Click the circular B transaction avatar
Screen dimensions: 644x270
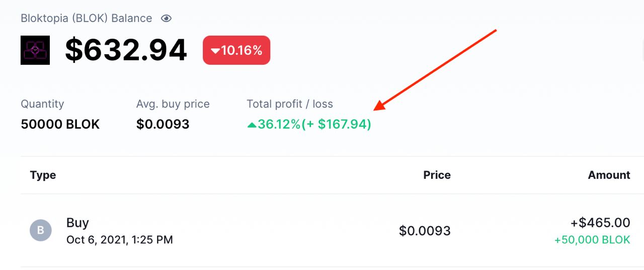click(x=41, y=230)
